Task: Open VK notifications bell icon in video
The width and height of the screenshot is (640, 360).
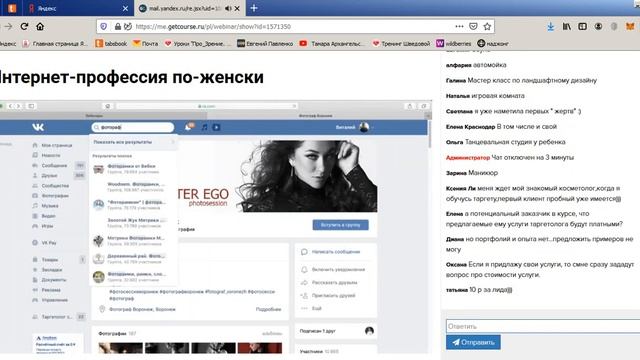Action: click(x=189, y=127)
